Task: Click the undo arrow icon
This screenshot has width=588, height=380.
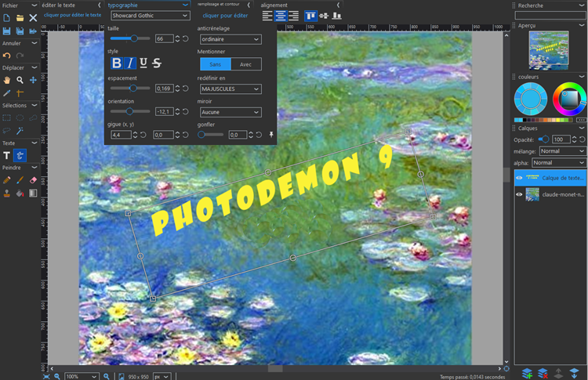Action: coord(7,56)
